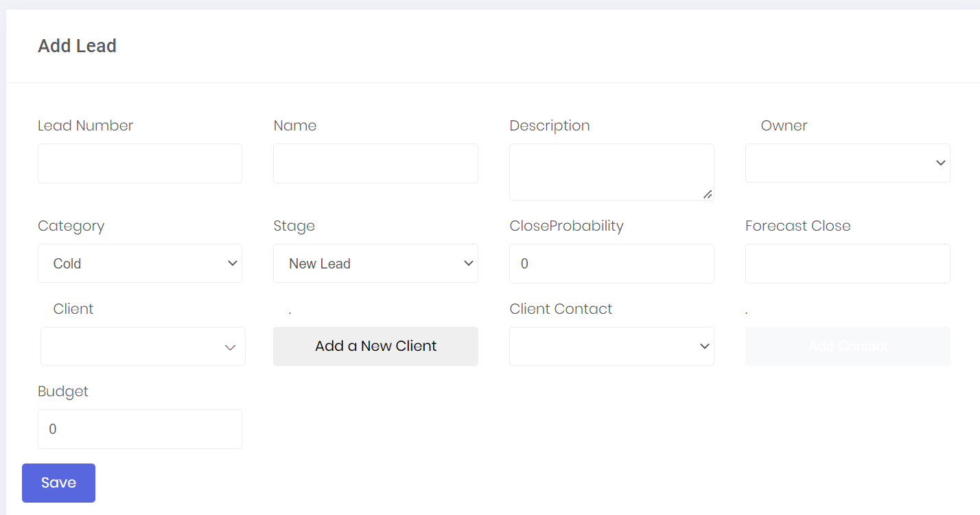Click the Add Contact button
The image size is (980, 515).
[848, 346]
